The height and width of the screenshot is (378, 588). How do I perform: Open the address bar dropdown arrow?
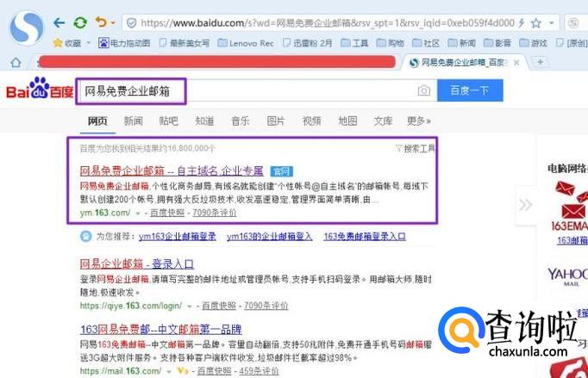551,23
